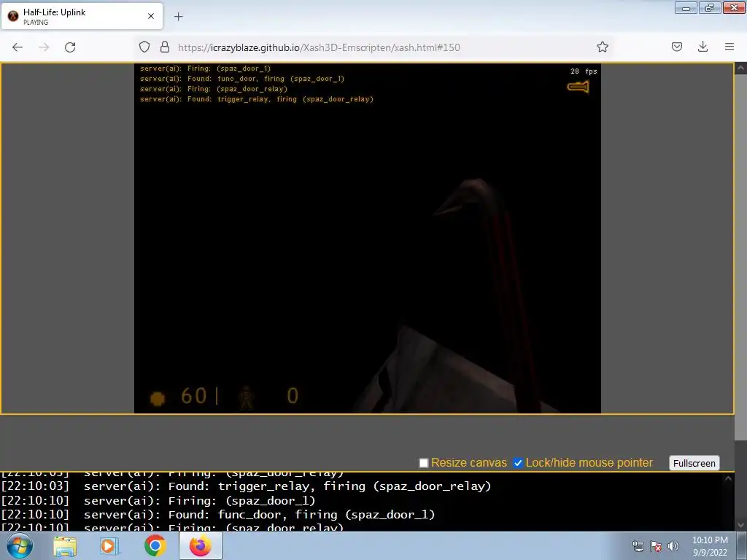Viewport: 747px width, 560px height.
Task: Click the page scrollbar up arrow
Action: (x=741, y=69)
